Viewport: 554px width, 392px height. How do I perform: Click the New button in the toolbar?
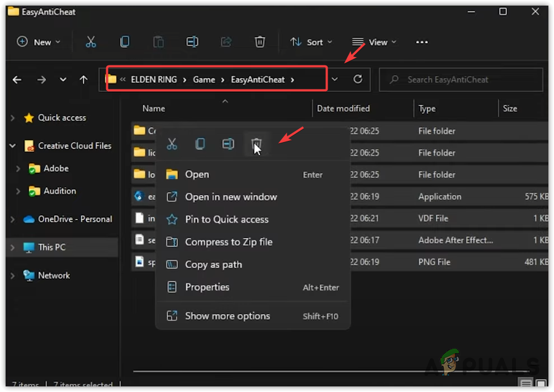pyautogui.click(x=38, y=42)
